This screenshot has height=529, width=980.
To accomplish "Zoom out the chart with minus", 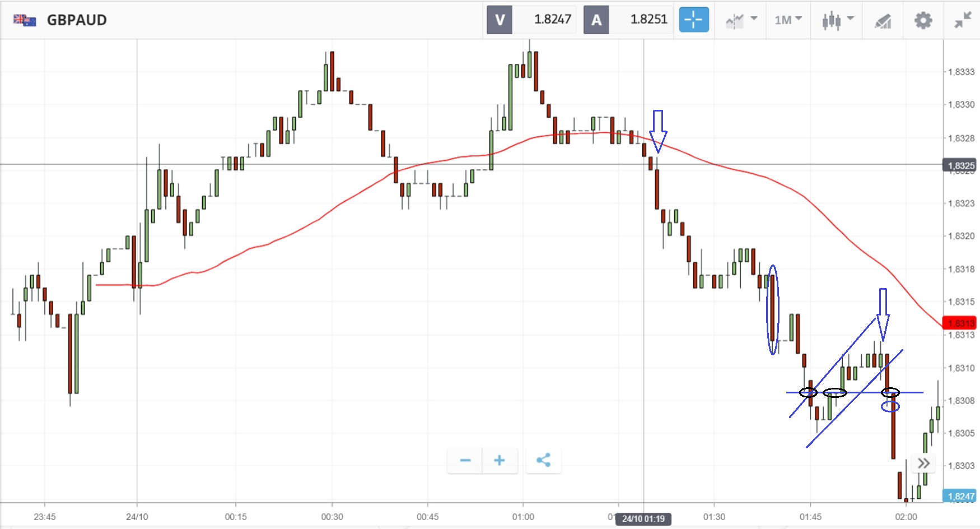I will pos(465,461).
